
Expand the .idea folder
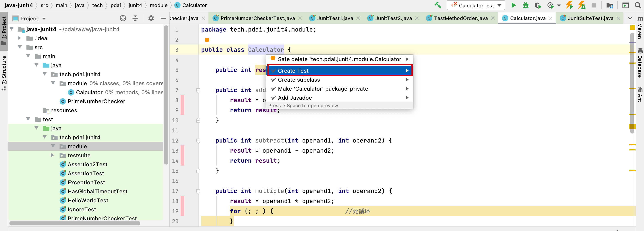[19, 38]
